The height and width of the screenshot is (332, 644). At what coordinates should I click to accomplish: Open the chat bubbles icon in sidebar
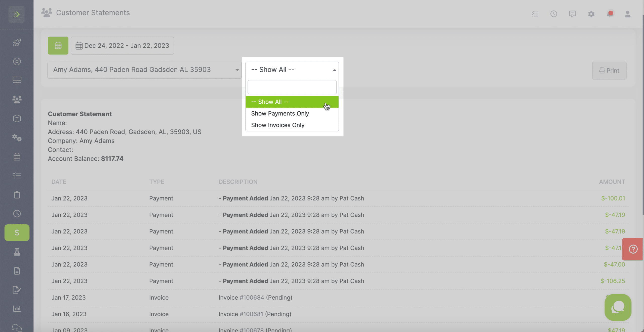point(17,328)
